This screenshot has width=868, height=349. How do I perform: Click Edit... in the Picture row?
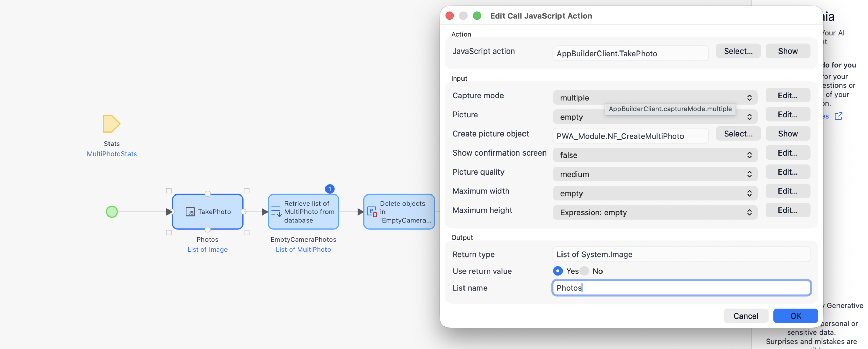[788, 115]
